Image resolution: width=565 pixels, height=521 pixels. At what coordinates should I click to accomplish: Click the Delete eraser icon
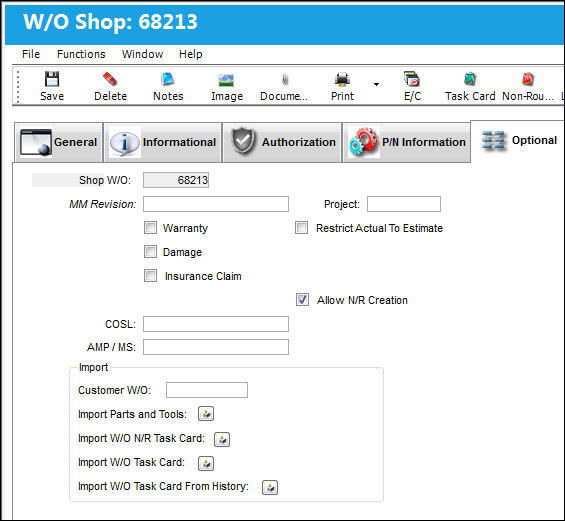point(110,79)
